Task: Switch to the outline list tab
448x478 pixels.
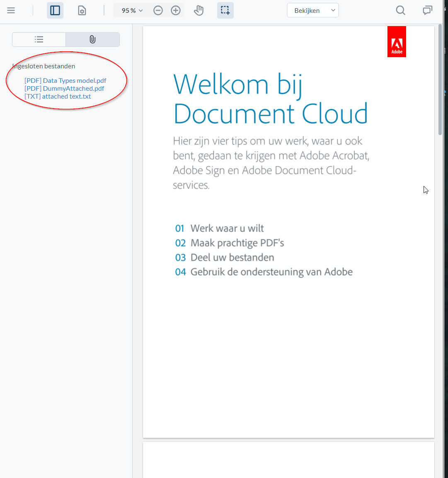Action: (x=39, y=39)
